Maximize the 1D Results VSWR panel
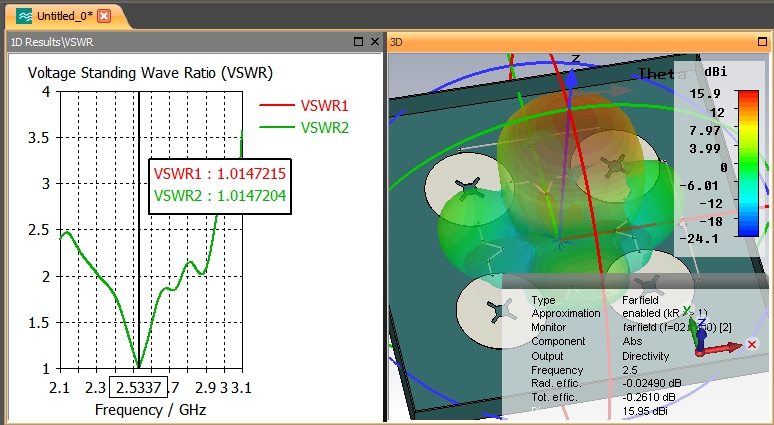 [360, 42]
